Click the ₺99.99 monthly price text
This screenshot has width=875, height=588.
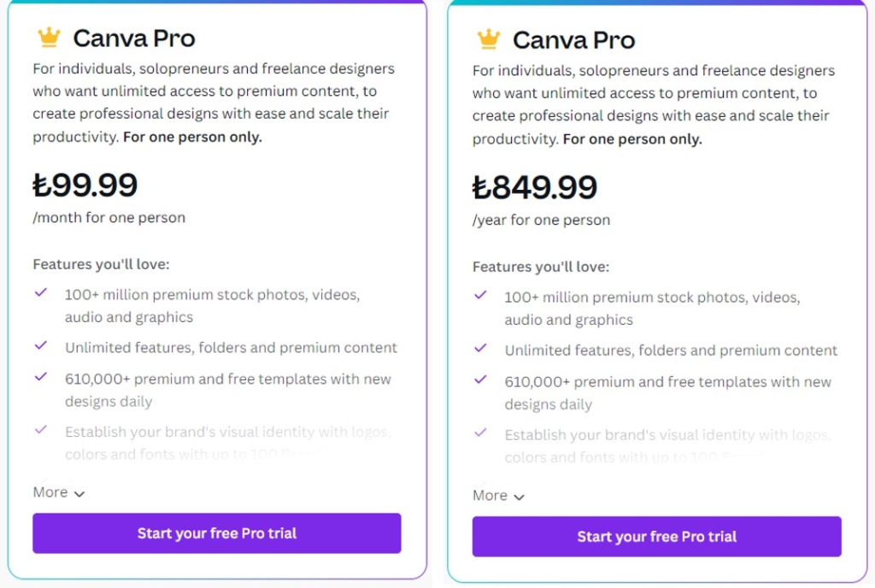click(85, 185)
